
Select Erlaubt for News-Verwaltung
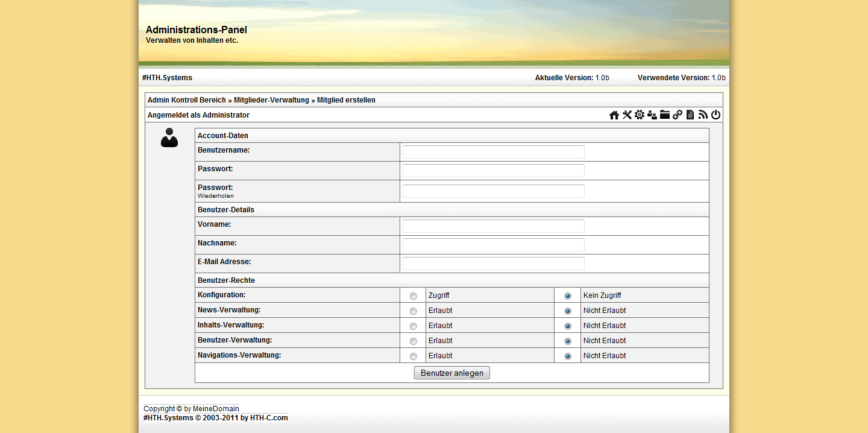[x=414, y=311]
